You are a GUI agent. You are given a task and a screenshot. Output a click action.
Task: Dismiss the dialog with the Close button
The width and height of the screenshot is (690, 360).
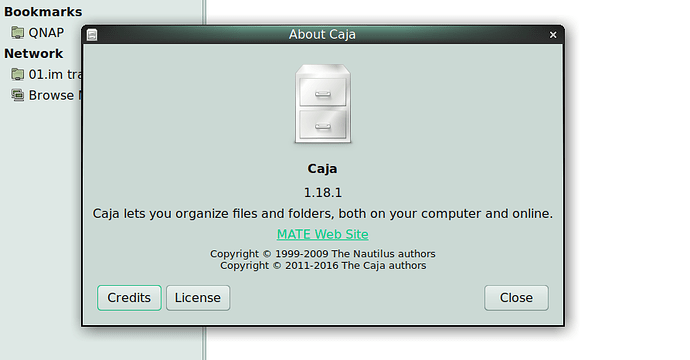pos(516,298)
